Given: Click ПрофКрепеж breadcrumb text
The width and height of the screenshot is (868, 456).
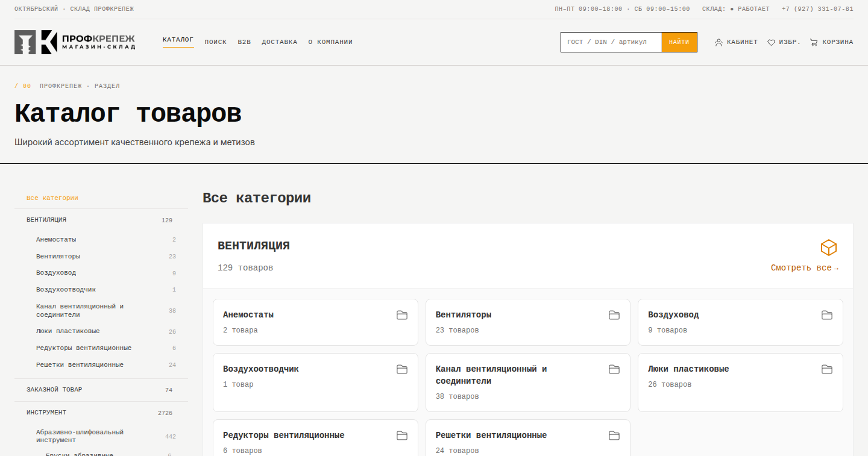Looking at the screenshot, I should (60, 86).
